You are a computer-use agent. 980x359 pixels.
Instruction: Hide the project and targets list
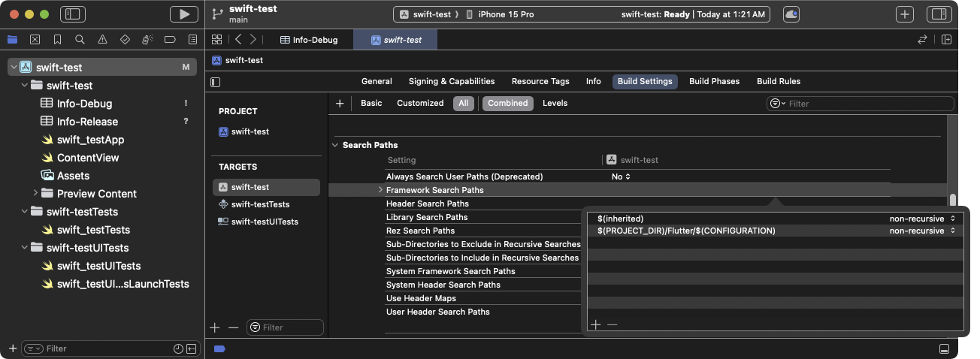click(x=216, y=82)
